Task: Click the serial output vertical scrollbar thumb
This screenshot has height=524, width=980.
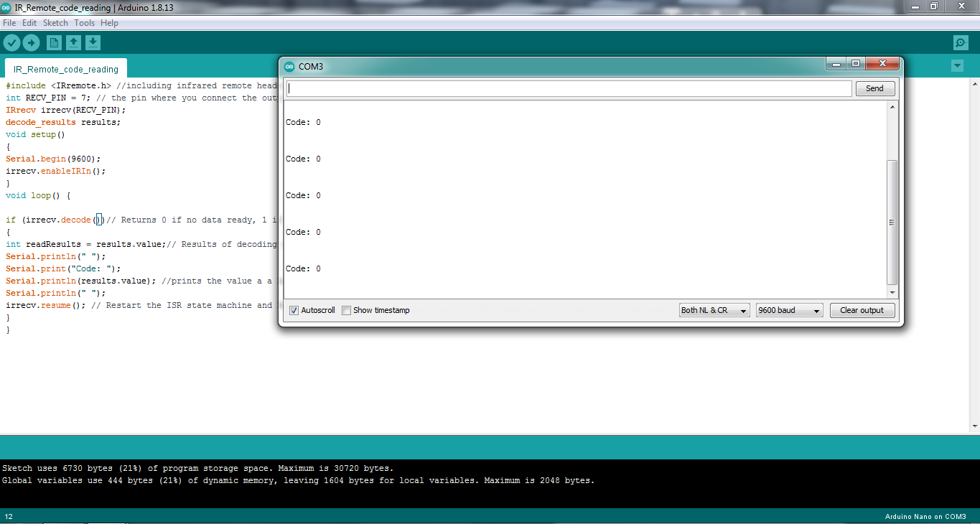Action: (x=892, y=223)
